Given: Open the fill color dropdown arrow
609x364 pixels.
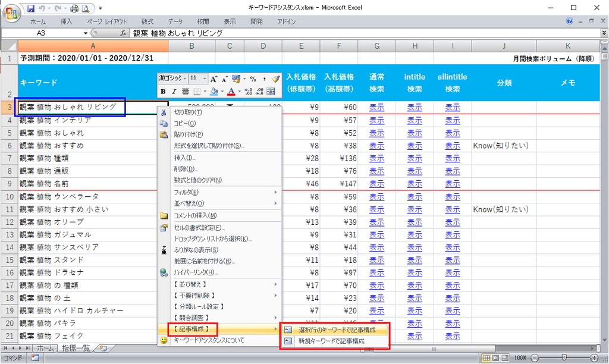Looking at the screenshot, I should coord(222,92).
